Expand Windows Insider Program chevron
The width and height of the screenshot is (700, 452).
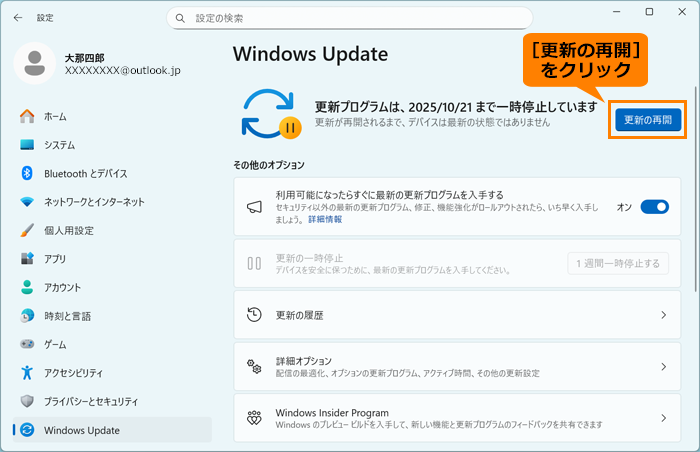pos(664,418)
